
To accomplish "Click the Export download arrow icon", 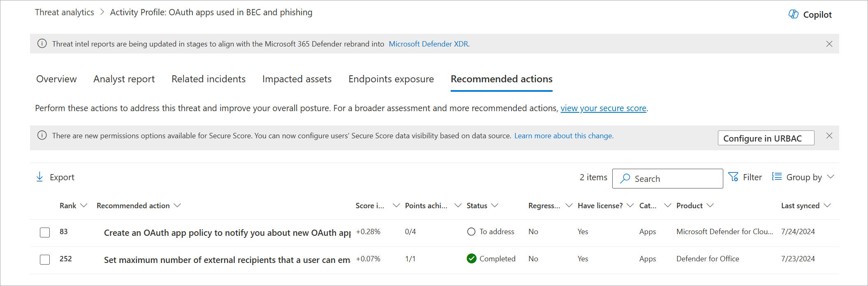I will point(40,177).
